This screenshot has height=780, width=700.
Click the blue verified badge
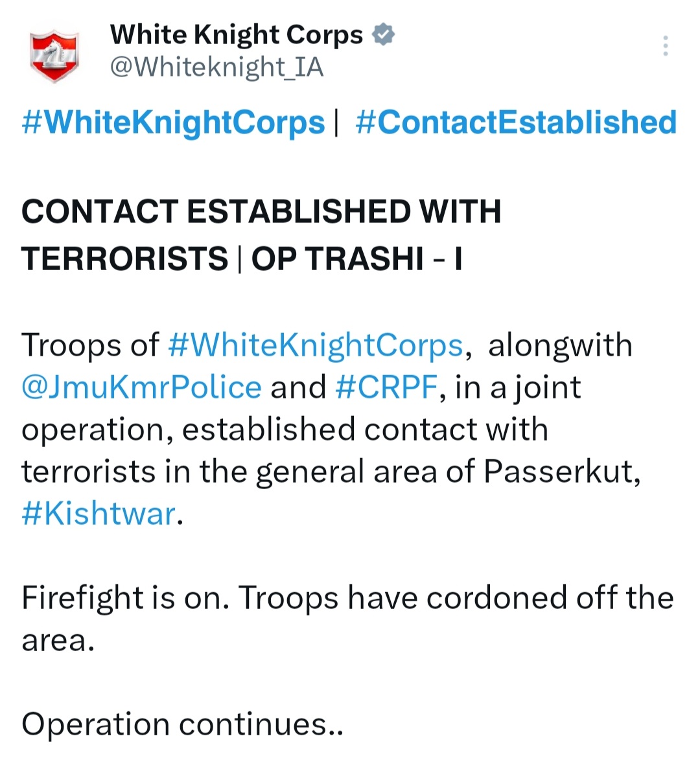384,34
